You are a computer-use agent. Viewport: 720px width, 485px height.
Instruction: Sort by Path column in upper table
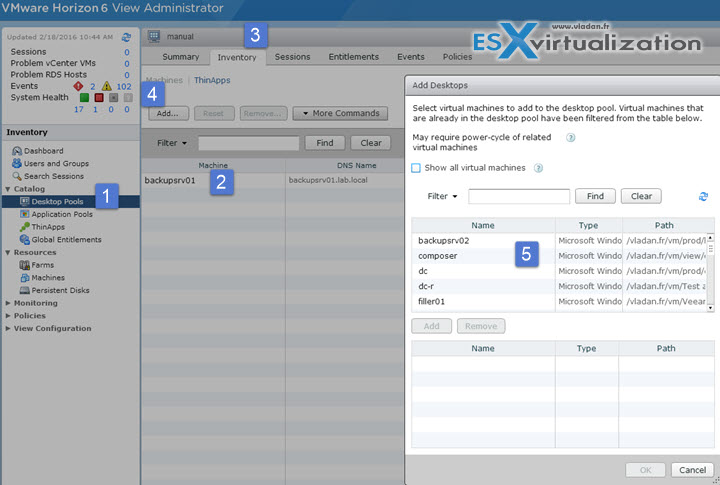pyautogui.click(x=664, y=226)
